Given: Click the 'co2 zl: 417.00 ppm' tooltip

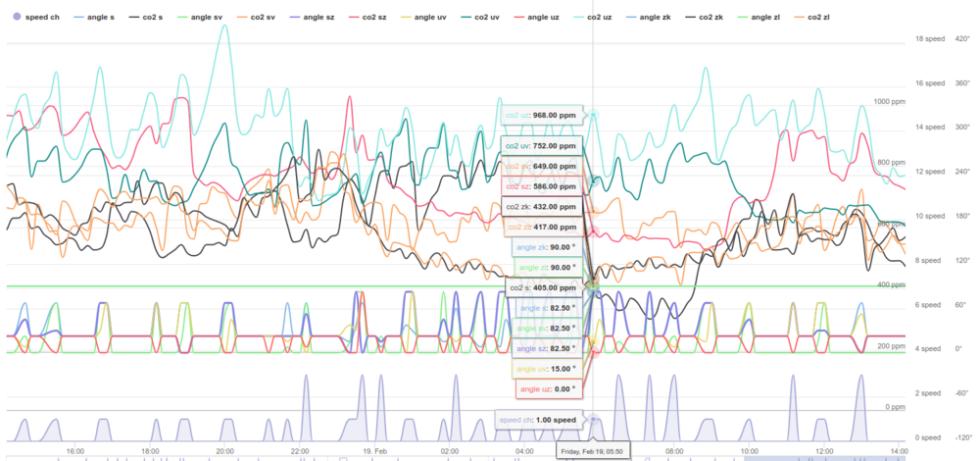Looking at the screenshot, I should click(541, 227).
